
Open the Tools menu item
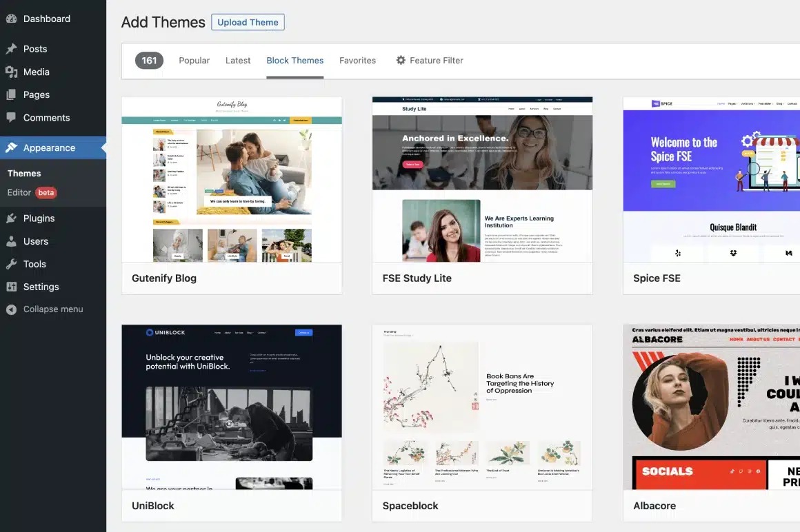(x=53, y=264)
